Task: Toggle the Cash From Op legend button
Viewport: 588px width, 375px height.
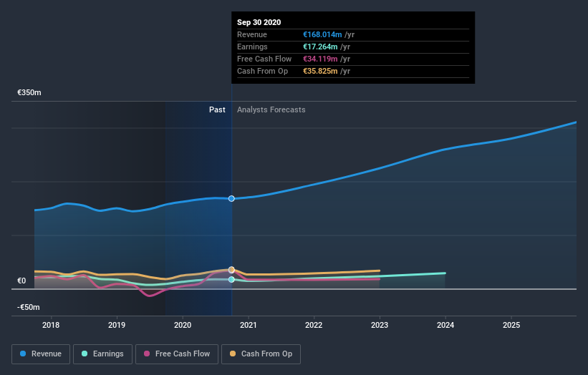Action: [x=261, y=354]
